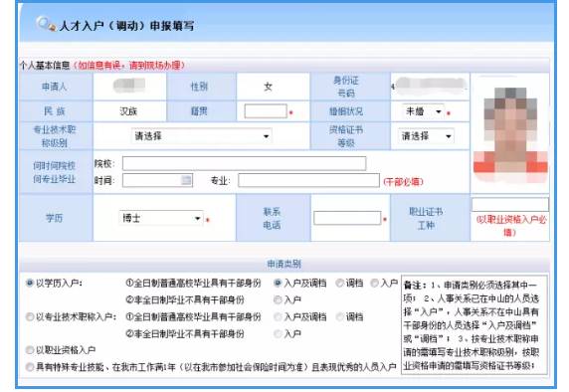Open the 资格证书等级 请选择 dropdown
Image resolution: width=569 pixels, height=392 pixels.
click(x=426, y=136)
